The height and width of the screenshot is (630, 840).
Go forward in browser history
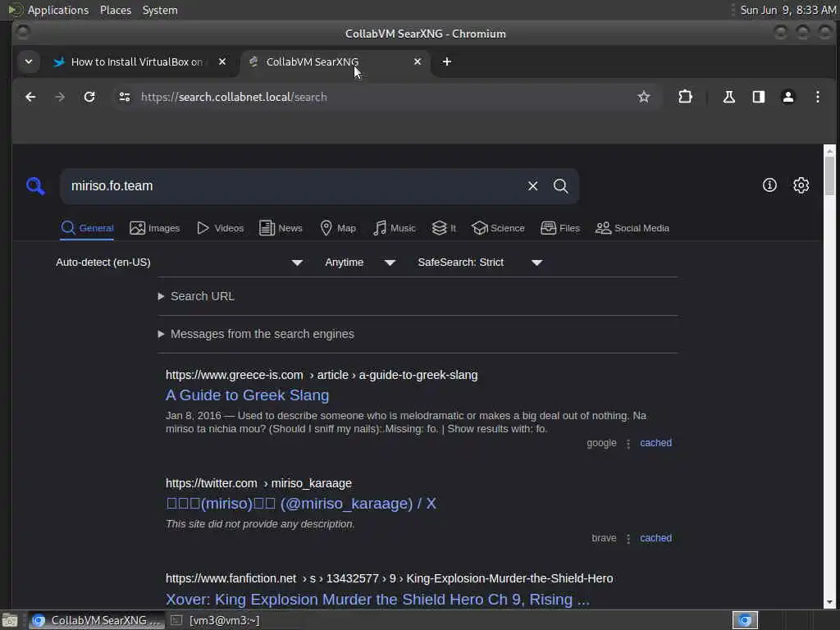60,97
